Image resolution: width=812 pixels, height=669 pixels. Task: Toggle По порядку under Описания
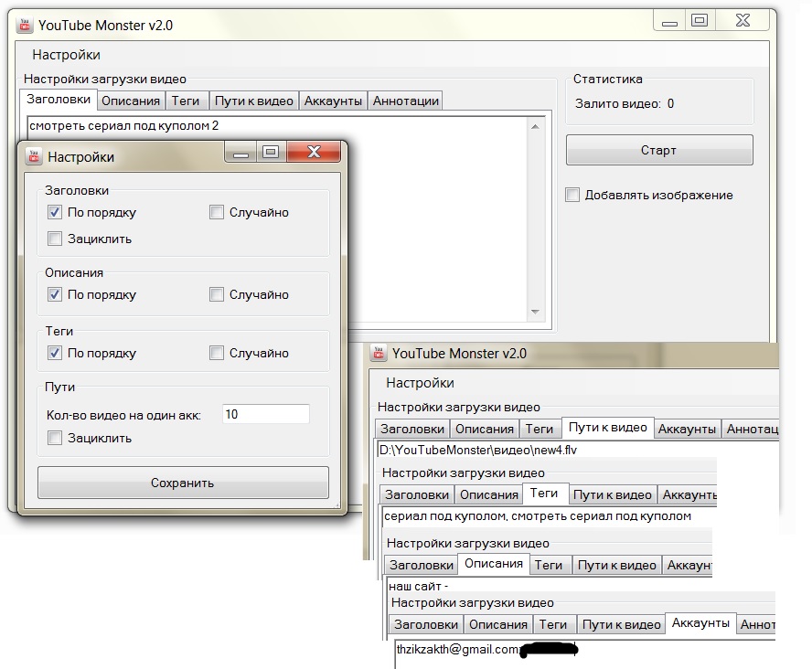coord(54,294)
